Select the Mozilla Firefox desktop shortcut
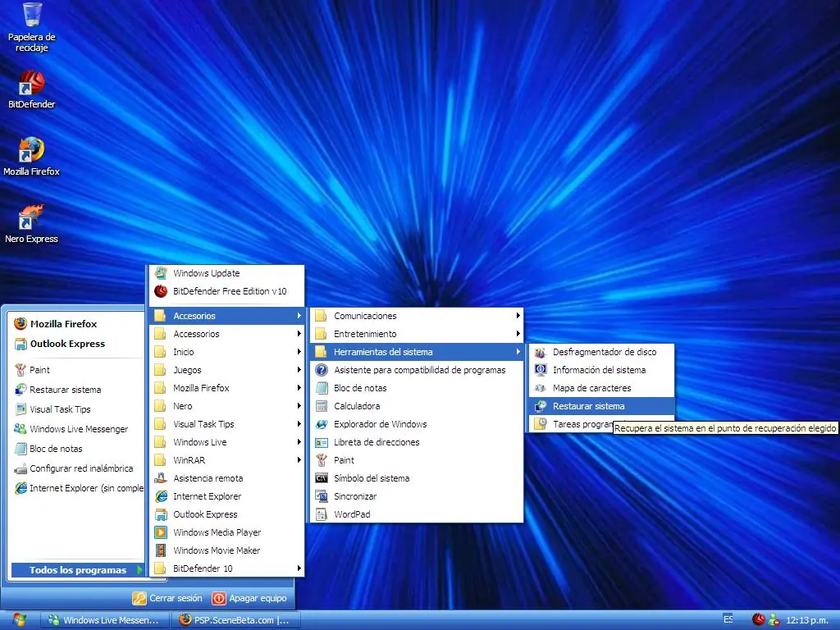 [x=32, y=157]
